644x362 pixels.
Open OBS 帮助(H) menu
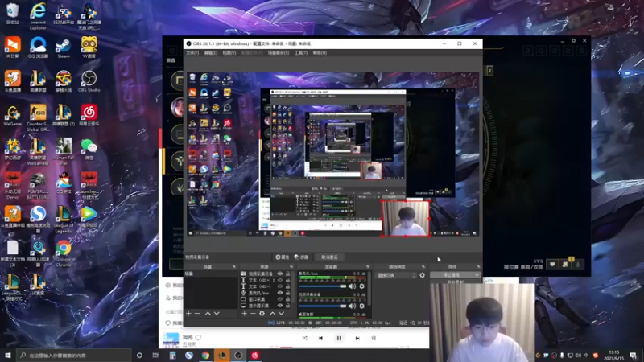point(320,53)
